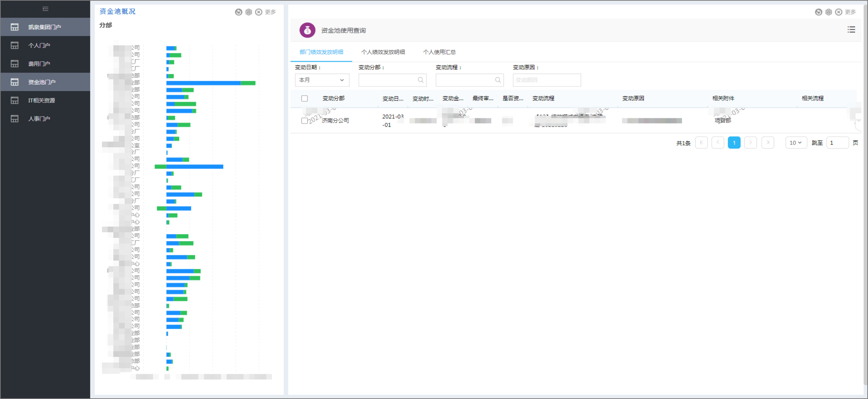Check the select-all checkbox in table header
Viewport: 868px width, 399px height.
tap(305, 98)
